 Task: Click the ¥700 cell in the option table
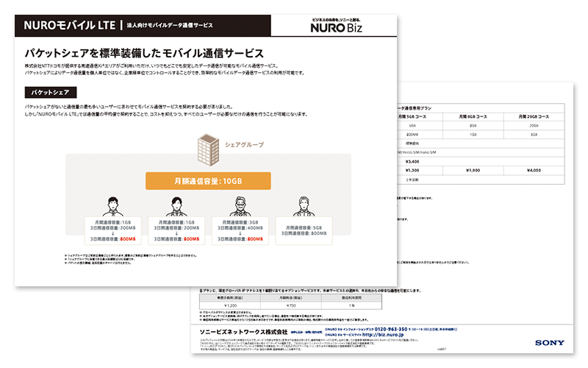(291, 305)
